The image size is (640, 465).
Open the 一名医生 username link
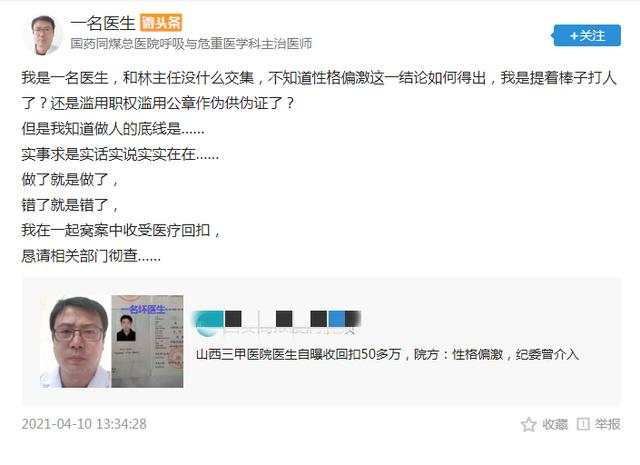(102, 23)
